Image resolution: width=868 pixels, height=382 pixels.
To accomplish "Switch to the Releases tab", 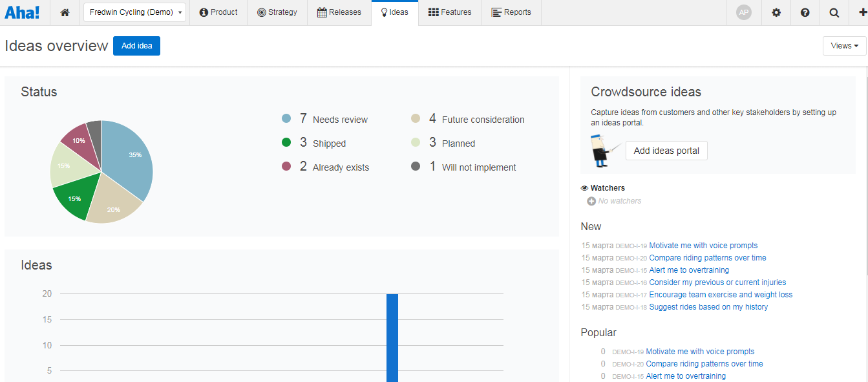I will (x=339, y=12).
